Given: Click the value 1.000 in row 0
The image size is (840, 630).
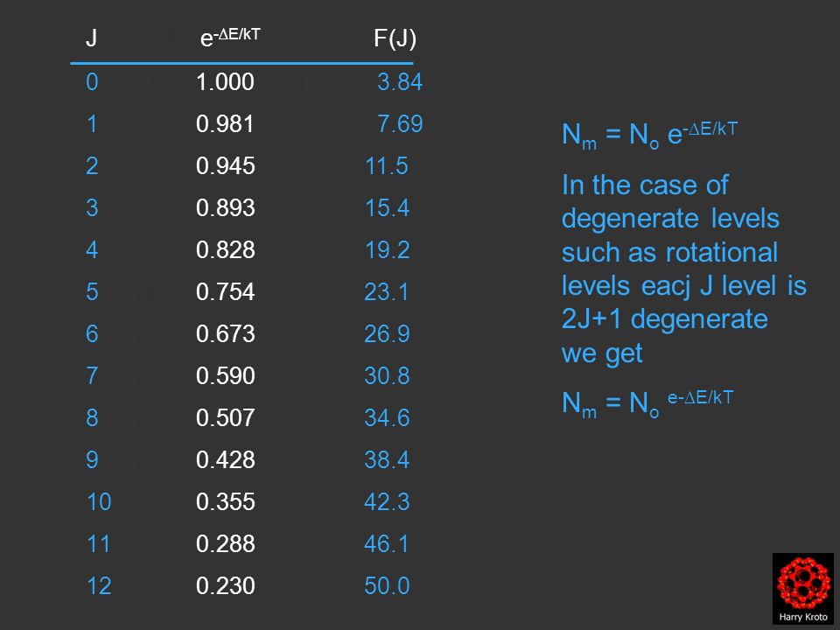Looking at the screenshot, I should click(225, 82).
